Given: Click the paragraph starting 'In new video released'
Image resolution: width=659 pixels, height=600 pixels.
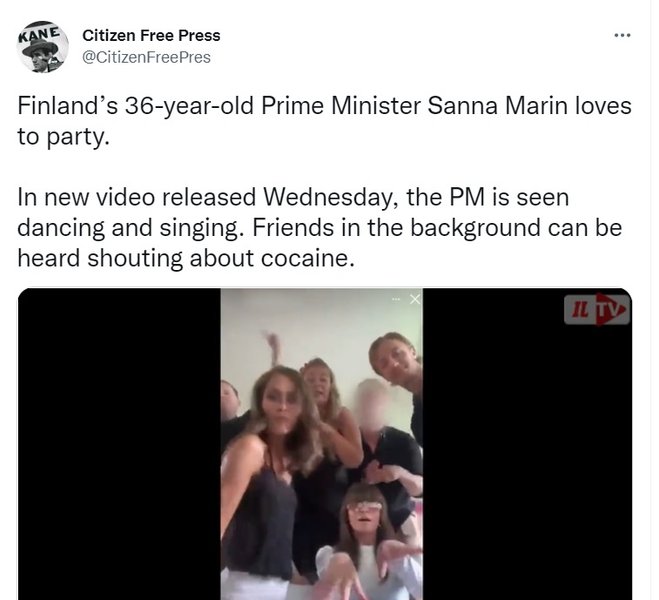Looking at the screenshot, I should (319, 227).
